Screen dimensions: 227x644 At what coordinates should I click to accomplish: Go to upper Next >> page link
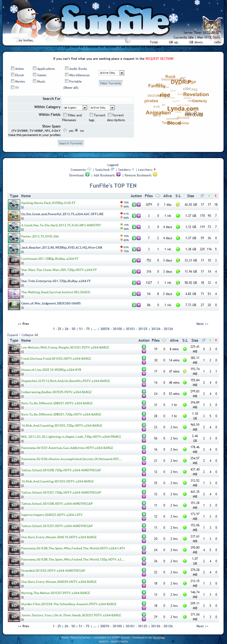(x=202, y=324)
